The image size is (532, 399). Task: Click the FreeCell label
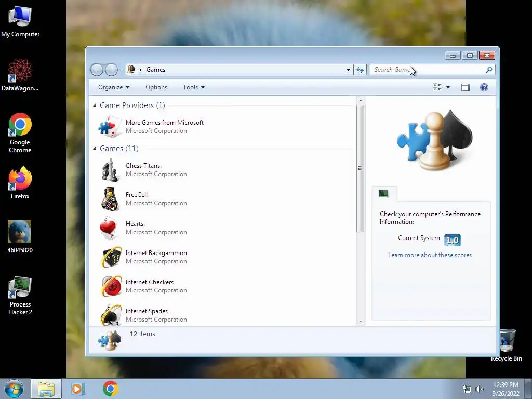pos(137,195)
